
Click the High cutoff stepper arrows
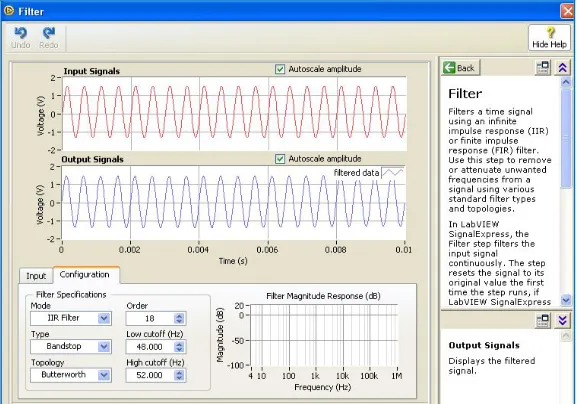pyautogui.click(x=179, y=375)
